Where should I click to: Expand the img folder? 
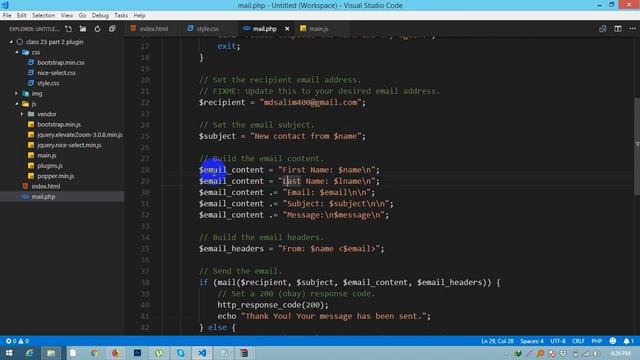click(x=17, y=93)
